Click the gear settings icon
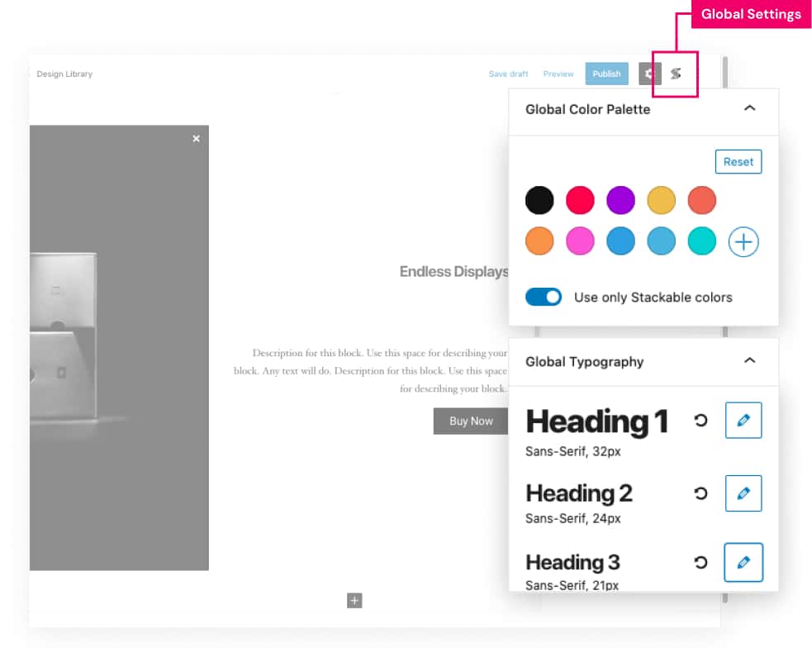 pos(649,74)
